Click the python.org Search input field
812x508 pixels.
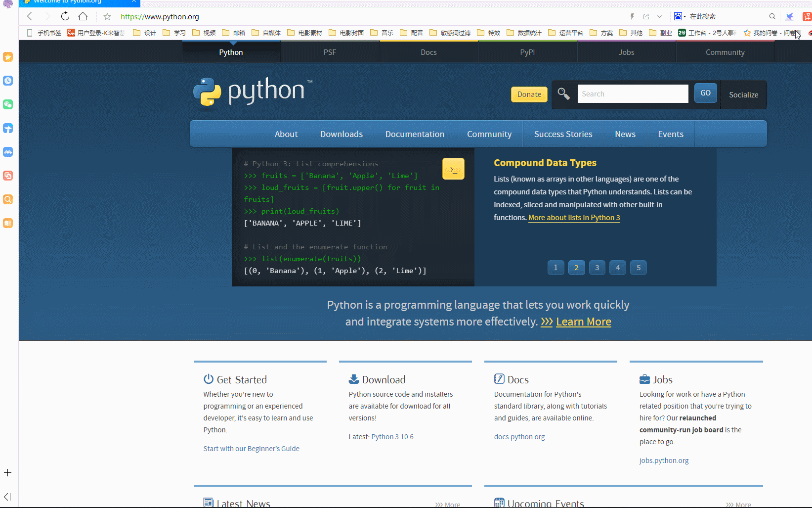coord(633,93)
